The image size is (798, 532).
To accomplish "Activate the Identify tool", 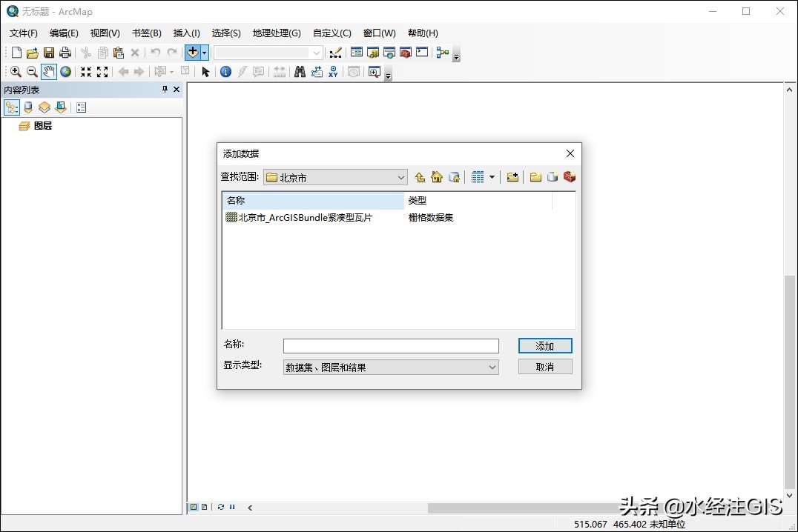I will (225, 71).
